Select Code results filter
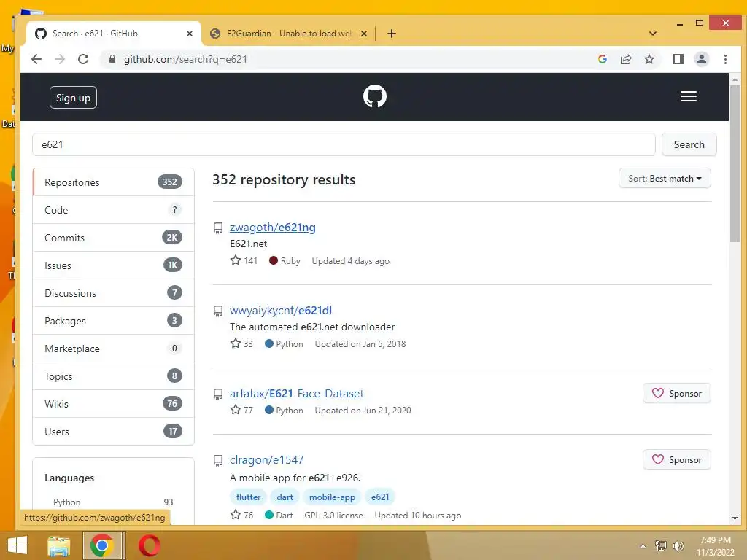This screenshot has height=560, width=747. tap(113, 209)
